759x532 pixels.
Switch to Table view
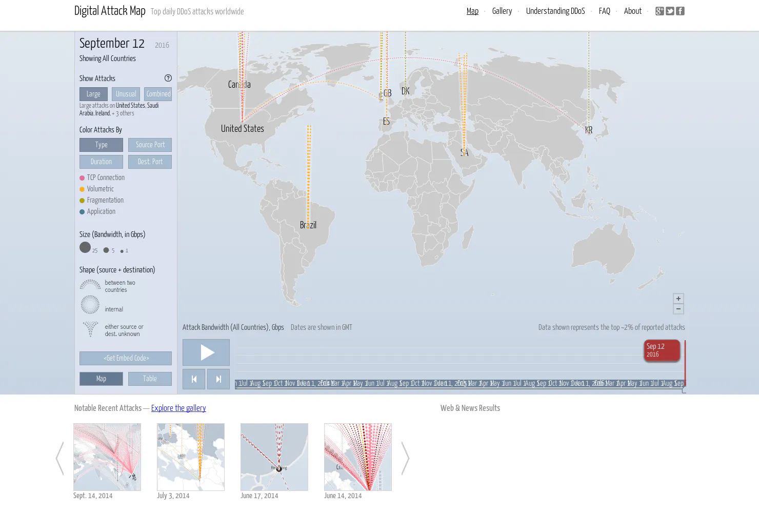(150, 379)
